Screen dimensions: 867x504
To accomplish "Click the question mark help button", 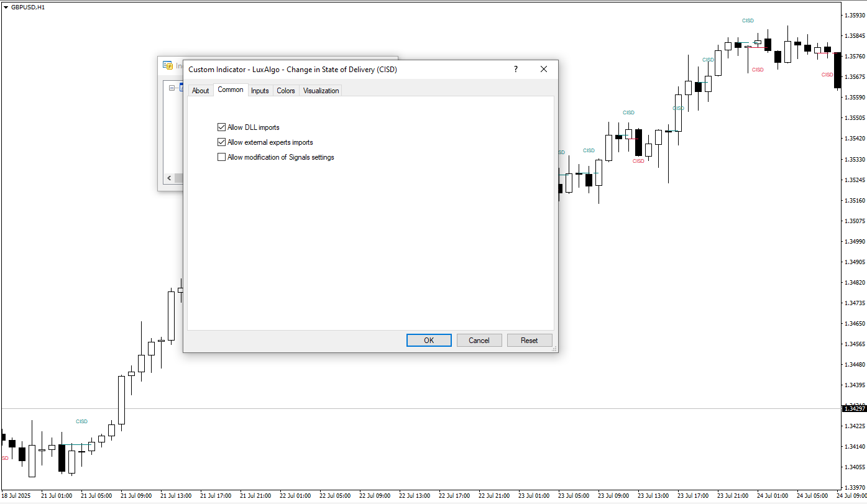I will 515,70.
